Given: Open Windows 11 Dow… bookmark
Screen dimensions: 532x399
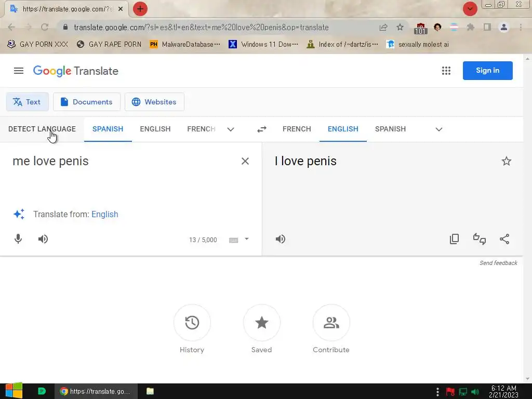Looking at the screenshot, I should click(x=263, y=45).
